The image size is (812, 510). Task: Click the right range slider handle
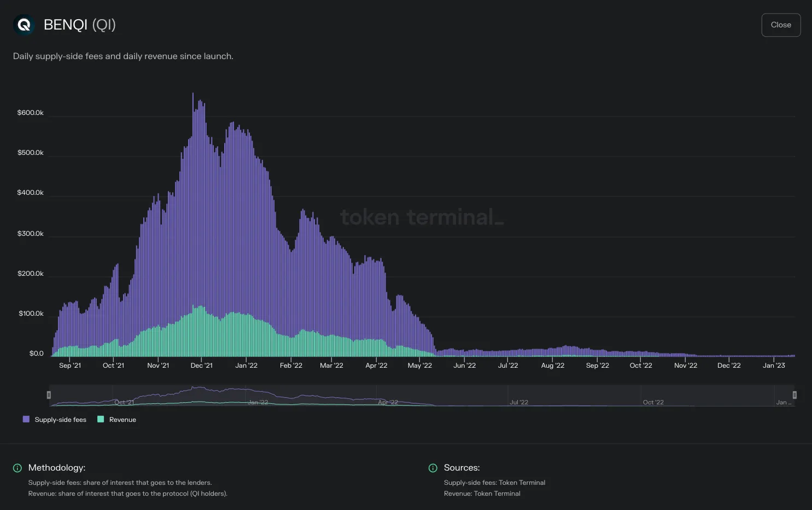795,395
